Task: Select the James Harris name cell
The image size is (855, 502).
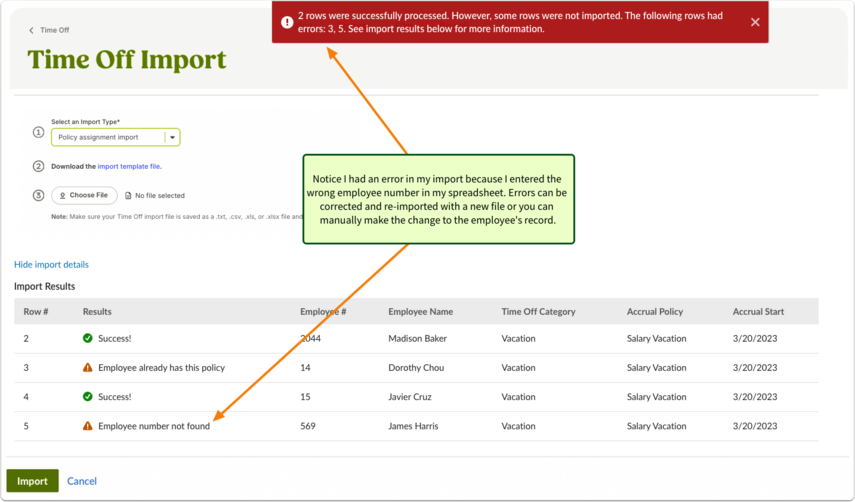Action: click(413, 426)
